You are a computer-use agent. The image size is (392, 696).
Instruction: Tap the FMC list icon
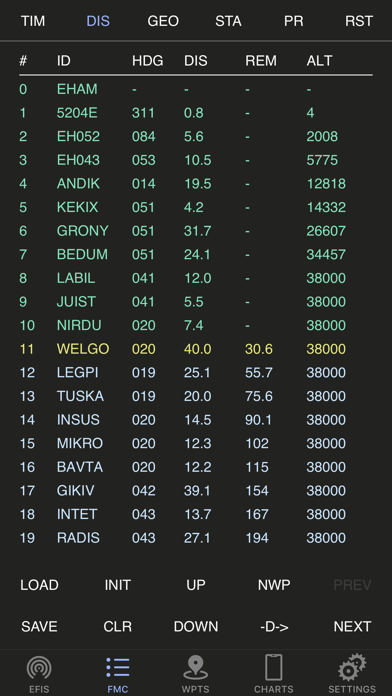118,668
